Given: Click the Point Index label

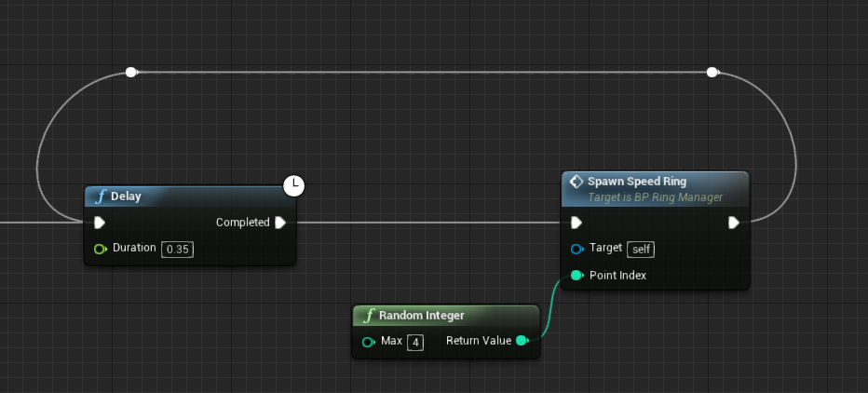Looking at the screenshot, I should [x=617, y=275].
